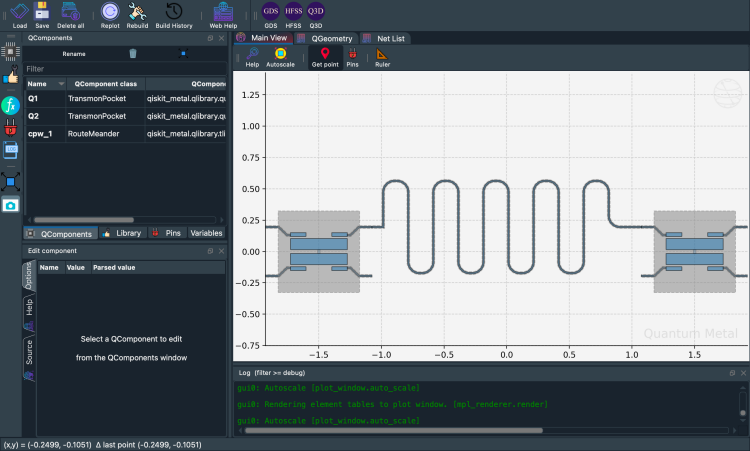This screenshot has height=451, width=750.
Task: Switch to the Variables tab
Action: pyautogui.click(x=206, y=233)
